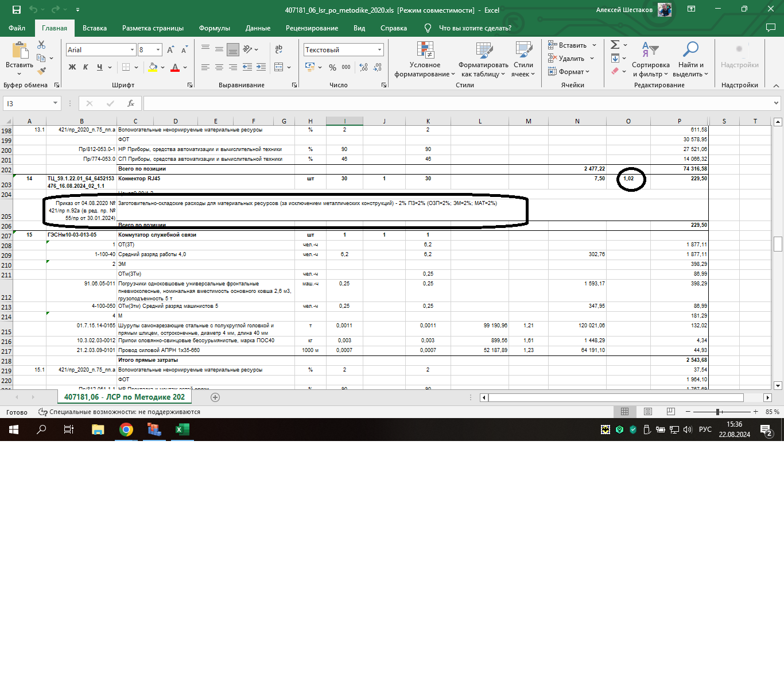The height and width of the screenshot is (696, 784).
Task: Click Форматировать как таблицу button
Action: [x=483, y=60]
